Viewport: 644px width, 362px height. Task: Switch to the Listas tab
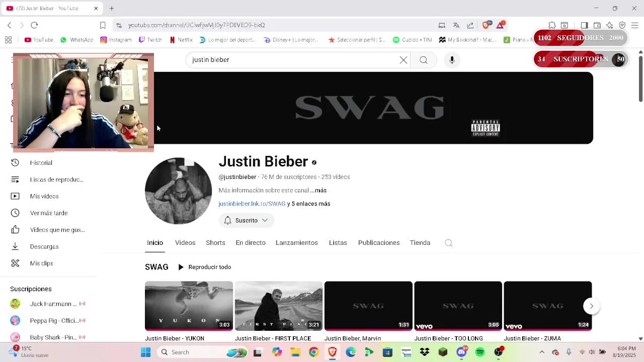(338, 243)
